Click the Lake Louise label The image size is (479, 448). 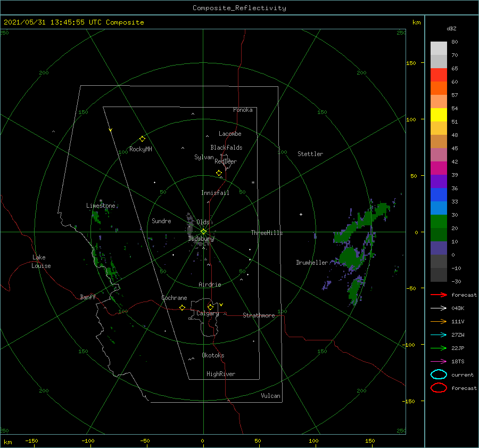click(x=41, y=262)
